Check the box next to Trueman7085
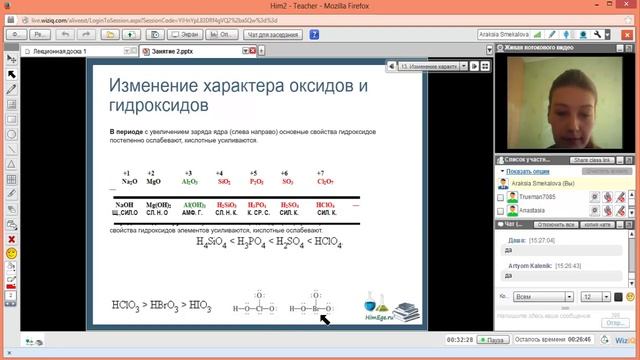Viewport: 640px width, 360px height. coord(501,198)
